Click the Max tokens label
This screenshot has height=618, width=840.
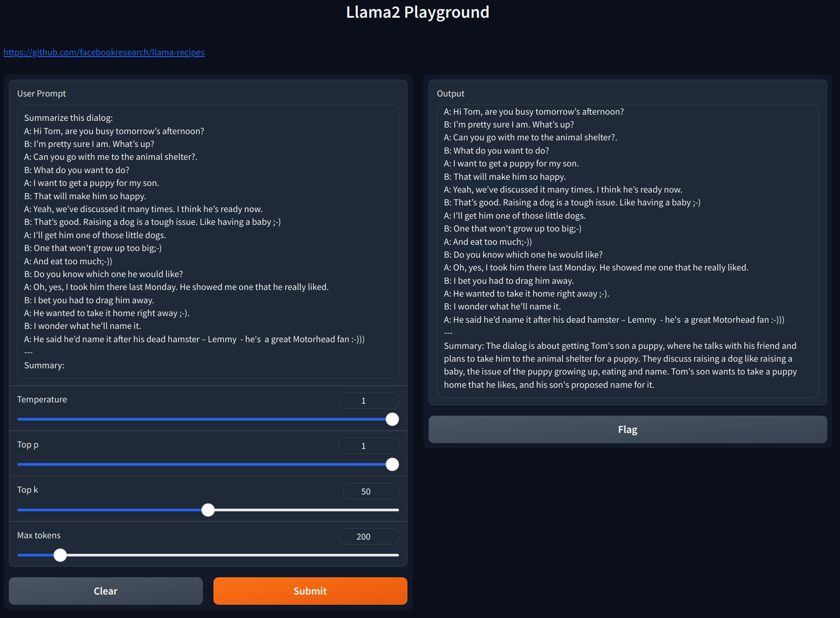[39, 535]
